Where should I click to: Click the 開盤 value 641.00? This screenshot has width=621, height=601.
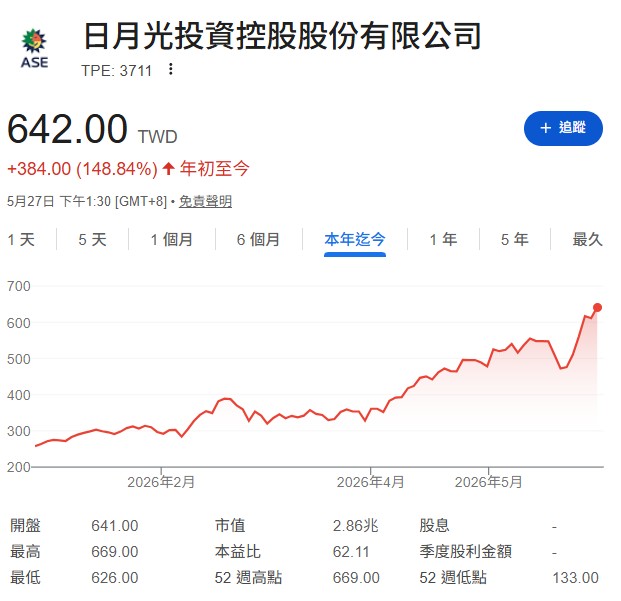pyautogui.click(x=114, y=526)
